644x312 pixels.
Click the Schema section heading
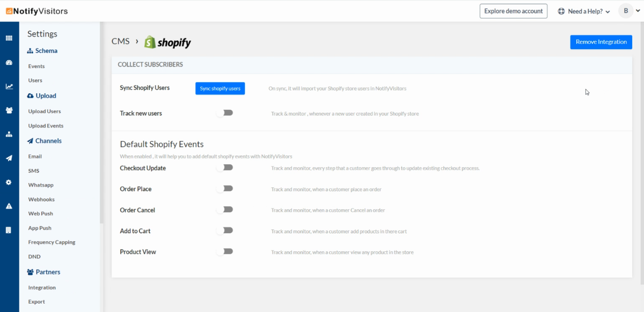pyautogui.click(x=46, y=51)
